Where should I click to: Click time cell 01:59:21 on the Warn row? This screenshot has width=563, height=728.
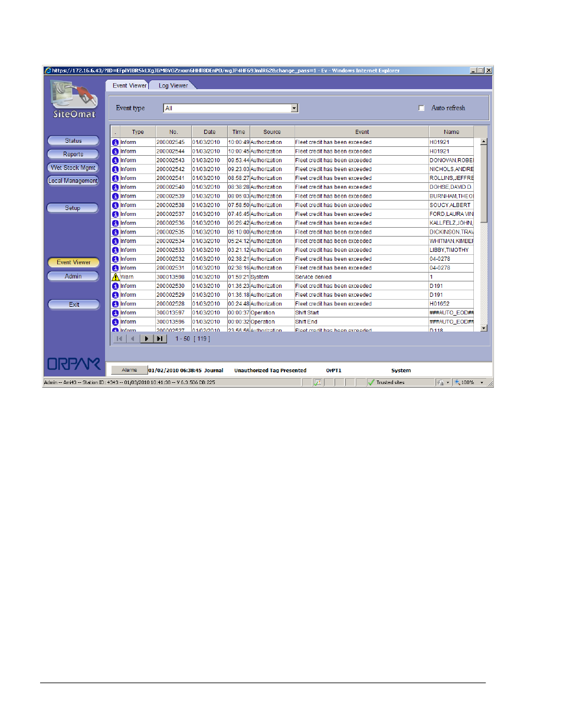point(238,277)
